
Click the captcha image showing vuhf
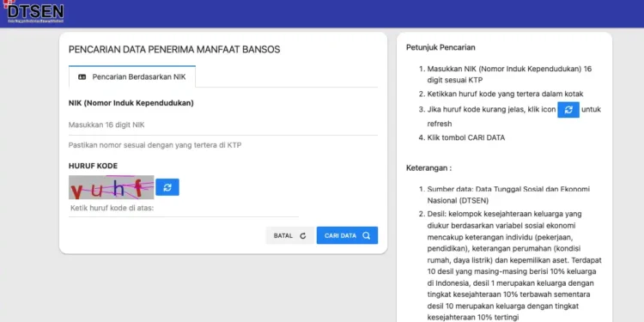112,187
